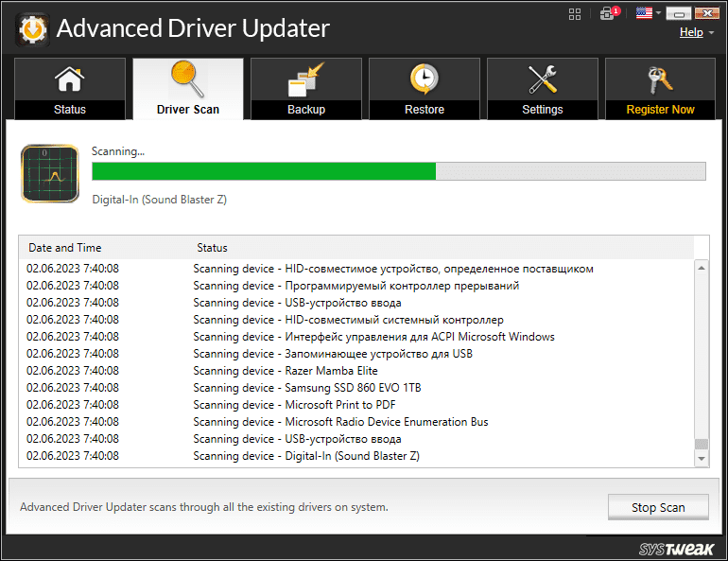Select the HID-совместимое устройство log row
Viewport: 728px width, 561px height.
coord(356,269)
